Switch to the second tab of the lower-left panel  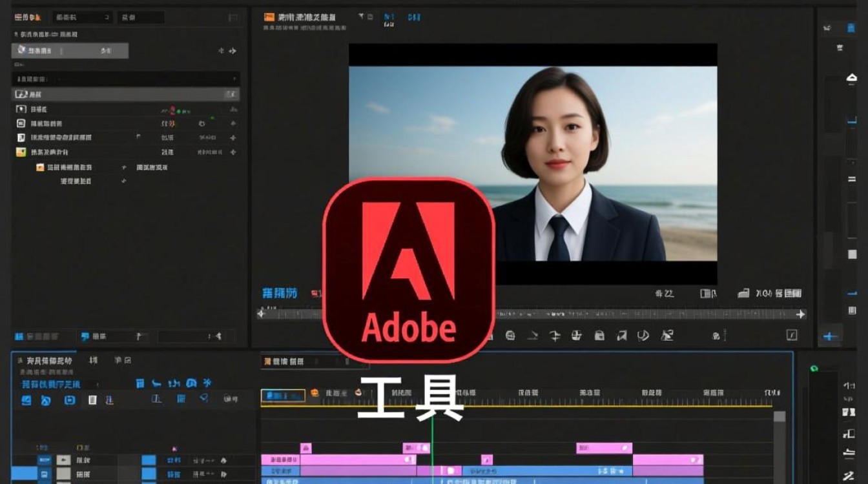coord(93,360)
